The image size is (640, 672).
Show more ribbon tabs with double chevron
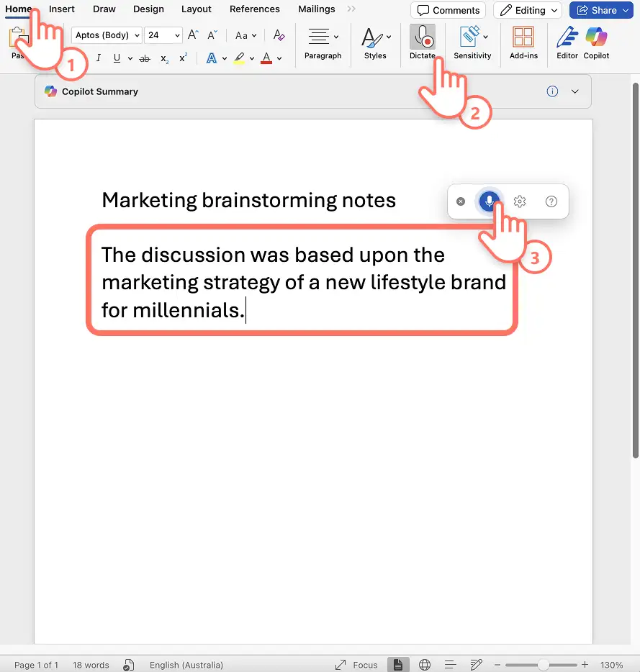pos(351,9)
